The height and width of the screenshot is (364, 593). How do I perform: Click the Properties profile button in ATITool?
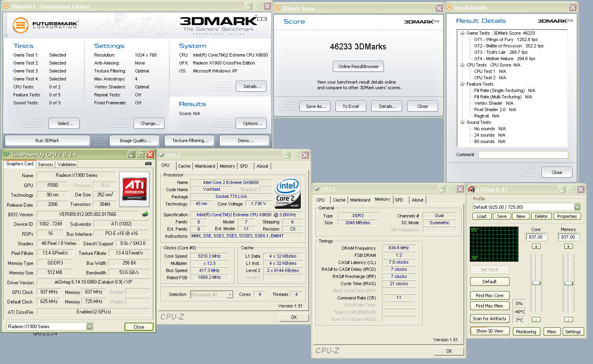(x=567, y=216)
